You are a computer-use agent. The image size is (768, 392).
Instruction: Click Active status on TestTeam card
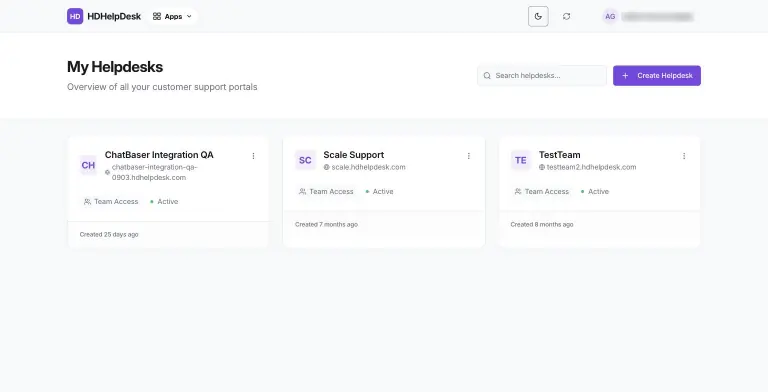(595, 192)
